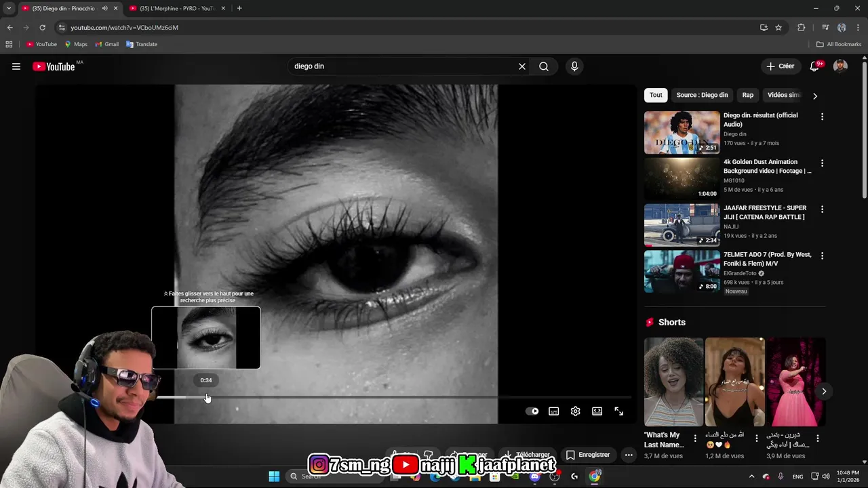This screenshot has height=488, width=868.
Task: Click the Chrome icon in the taskbar
Action: coord(595,476)
